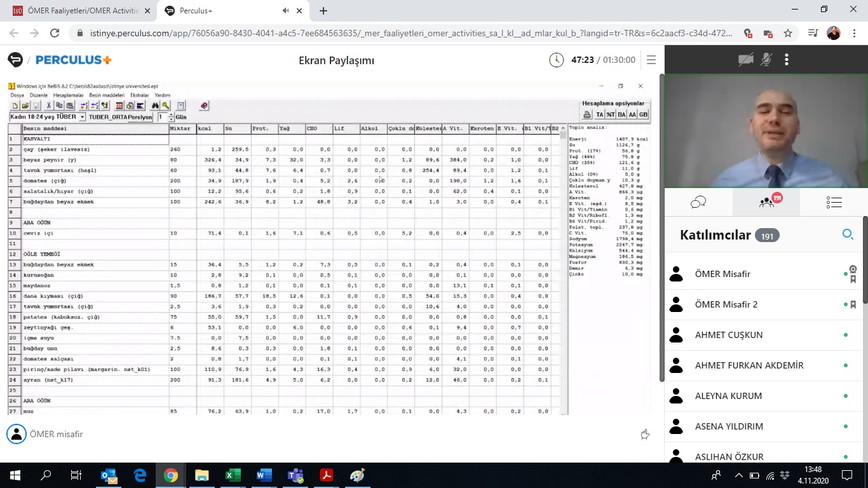Screen dimensions: 868x488
Task: Open the list panel icon
Action: pyautogui.click(x=834, y=202)
